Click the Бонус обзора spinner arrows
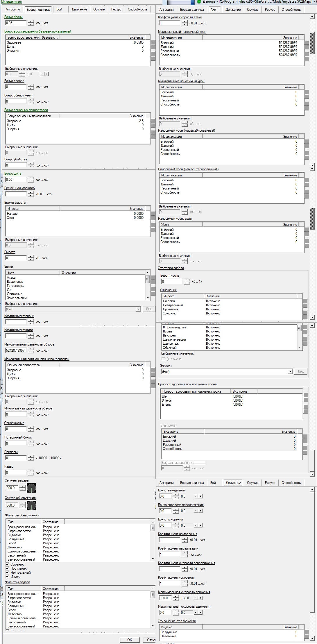The width and height of the screenshot is (317, 644). pyautogui.click(x=31, y=87)
